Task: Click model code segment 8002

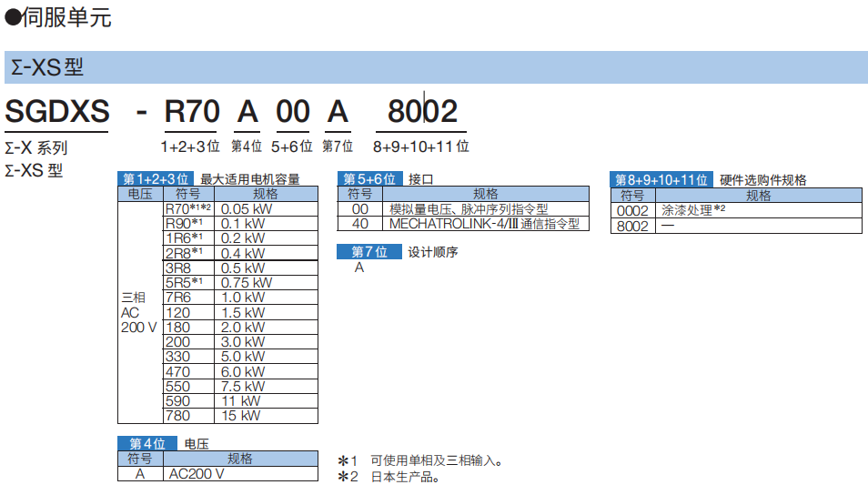Action: click(422, 111)
